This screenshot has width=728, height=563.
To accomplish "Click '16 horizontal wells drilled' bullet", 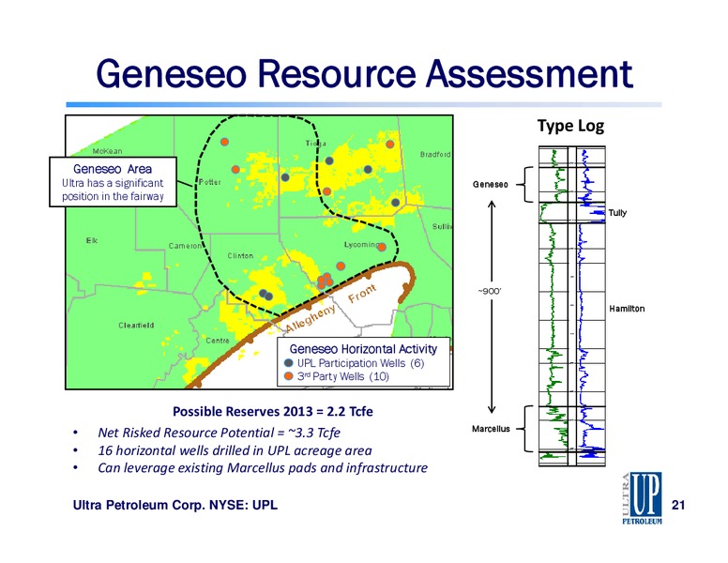I will 235,450.
